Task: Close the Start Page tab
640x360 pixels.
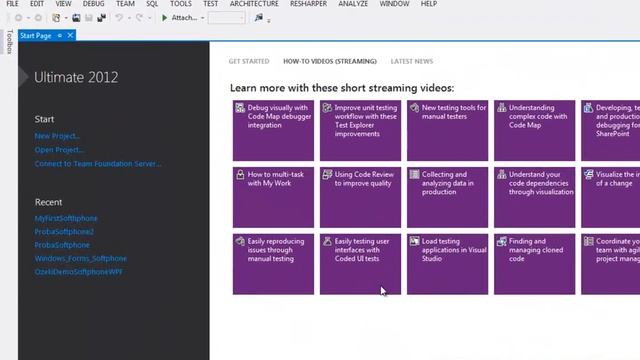Action: coord(70,36)
